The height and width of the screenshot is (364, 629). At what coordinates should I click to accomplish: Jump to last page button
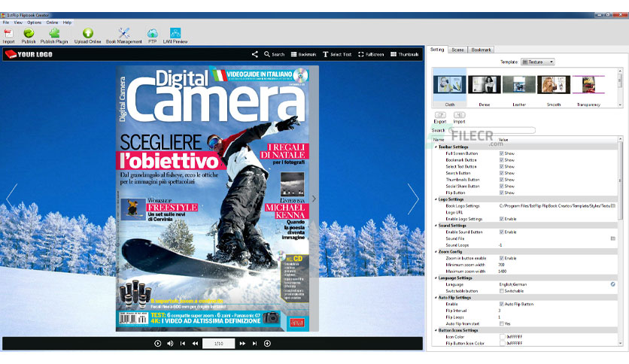tap(254, 344)
